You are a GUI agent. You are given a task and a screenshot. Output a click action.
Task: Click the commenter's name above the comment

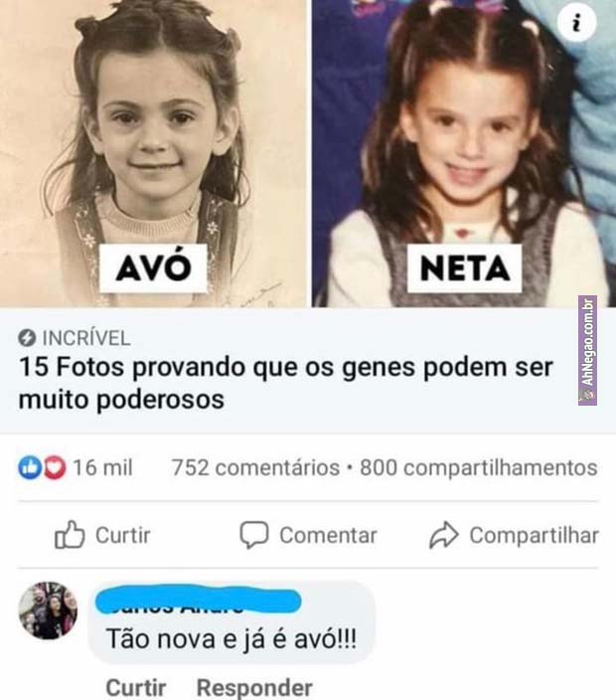coord(199,602)
